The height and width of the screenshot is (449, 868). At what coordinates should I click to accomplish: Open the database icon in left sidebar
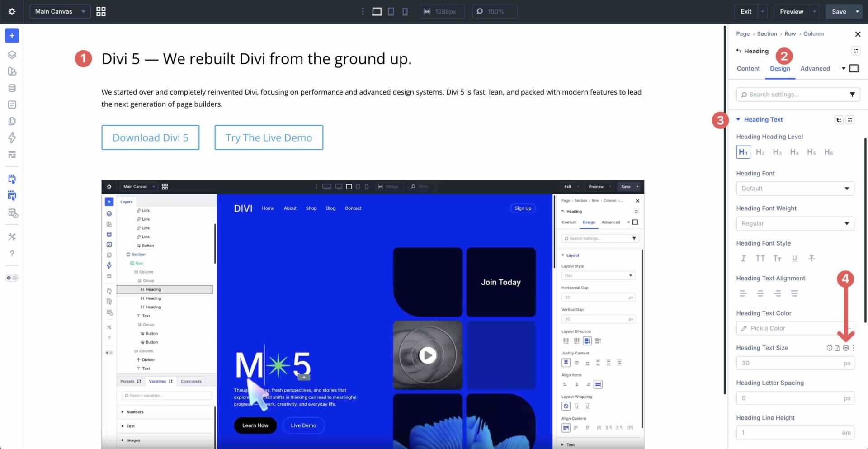tap(12, 88)
